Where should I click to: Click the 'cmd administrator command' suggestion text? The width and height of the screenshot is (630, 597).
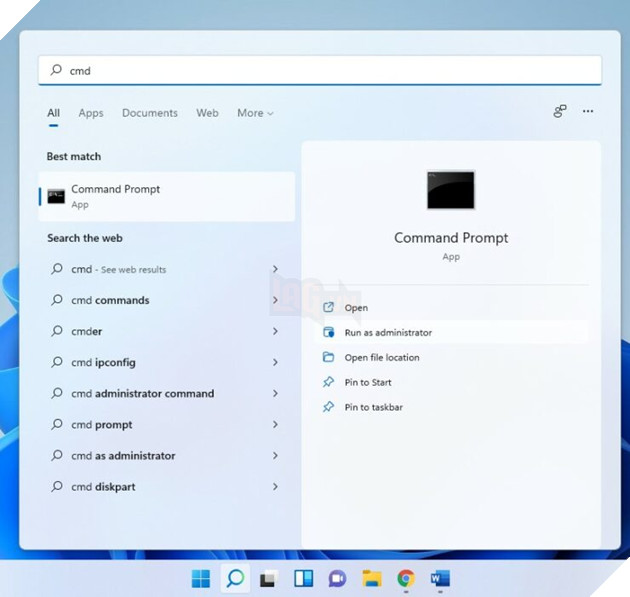(143, 393)
